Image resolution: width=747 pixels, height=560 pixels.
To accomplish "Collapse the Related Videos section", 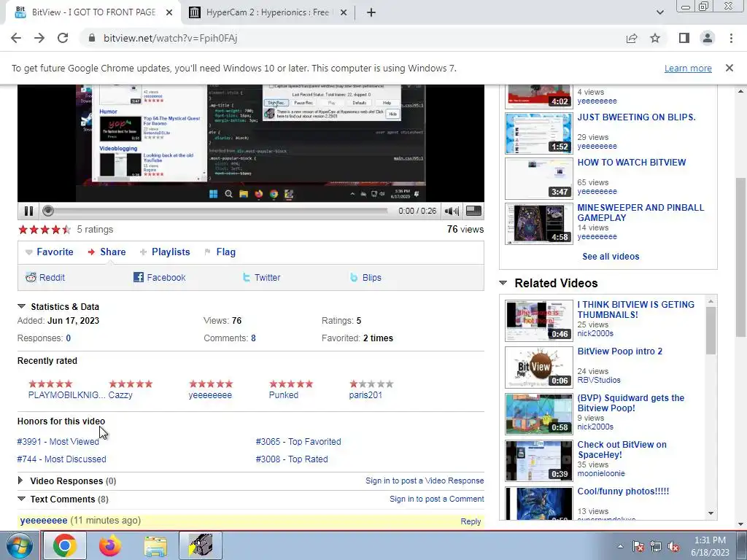I will pyautogui.click(x=503, y=283).
